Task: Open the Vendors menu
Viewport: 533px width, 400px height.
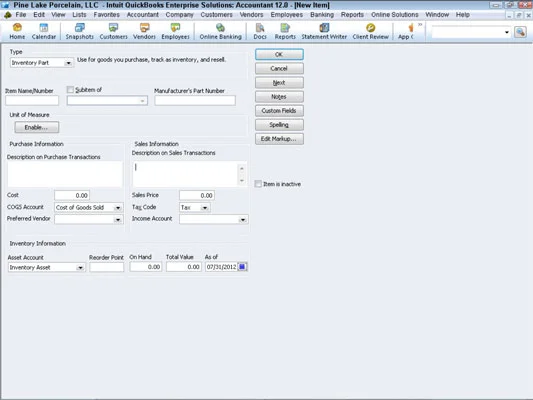Action: tap(251, 15)
